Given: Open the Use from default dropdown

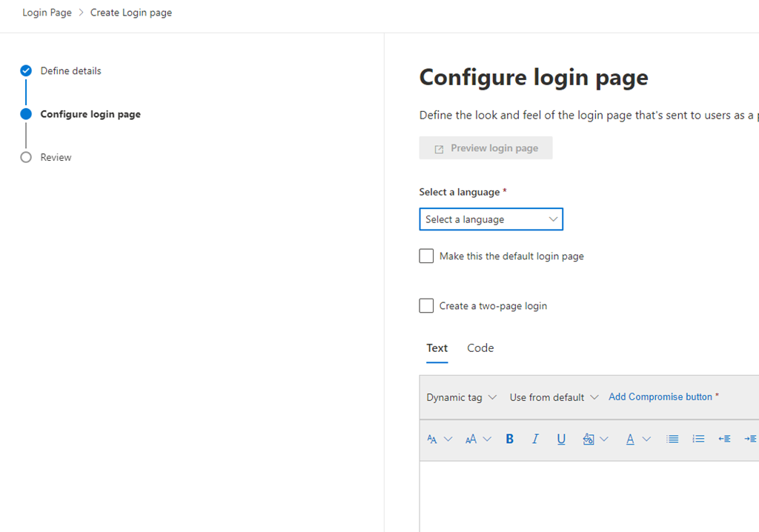Looking at the screenshot, I should coord(554,397).
